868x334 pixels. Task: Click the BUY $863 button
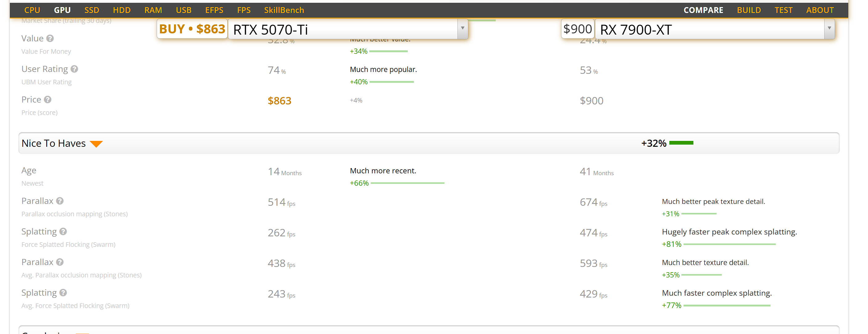tap(192, 29)
